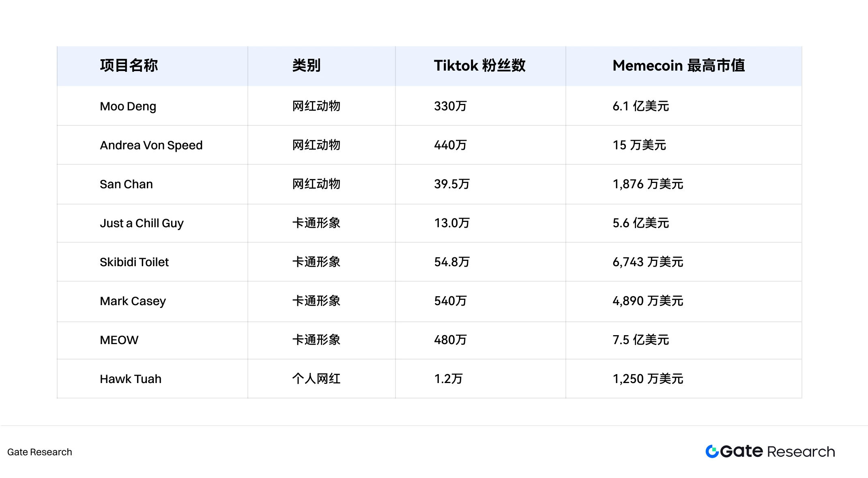868x478 pixels.
Task: Select the Skibidi Toilet project name
Action: click(x=134, y=262)
